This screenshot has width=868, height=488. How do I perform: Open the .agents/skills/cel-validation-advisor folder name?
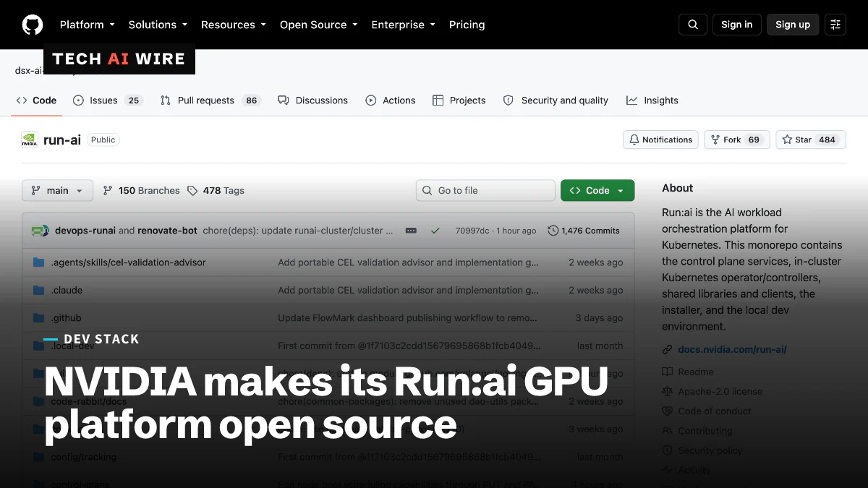[128, 262]
